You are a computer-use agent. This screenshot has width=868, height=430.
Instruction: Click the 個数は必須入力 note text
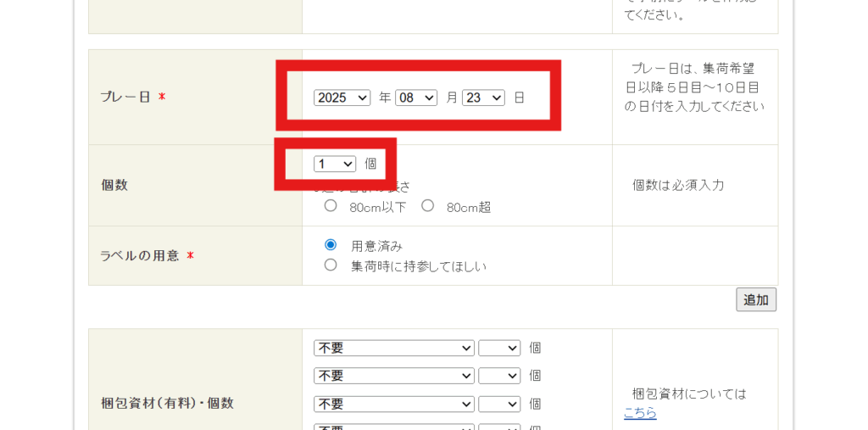[678, 185]
